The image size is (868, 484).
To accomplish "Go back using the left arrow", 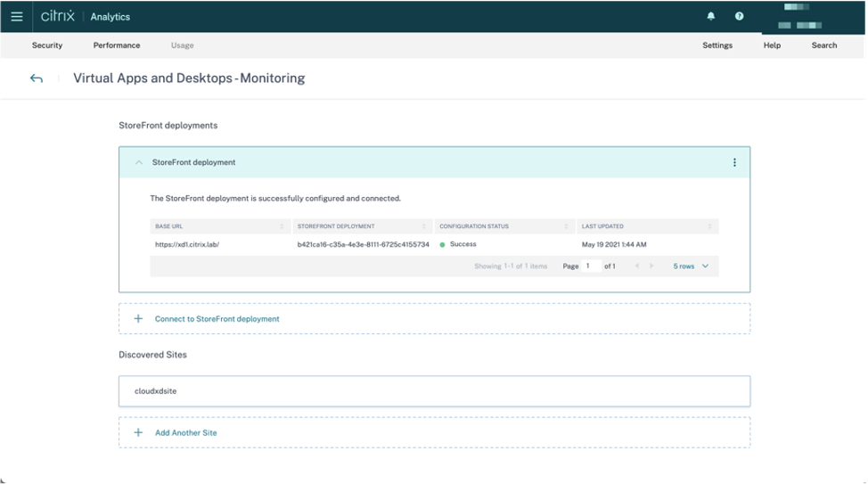I will point(37,78).
